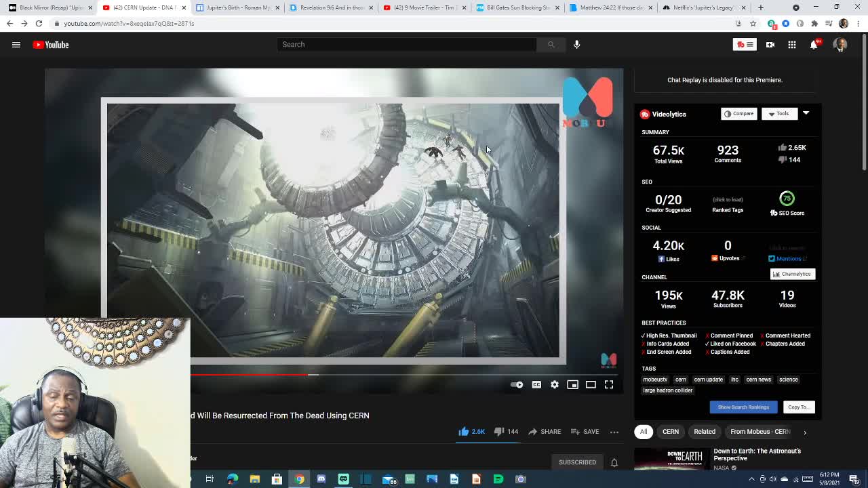Select the 'From Mobeus - CERN' chip
The width and height of the screenshot is (868, 488).
(x=760, y=432)
